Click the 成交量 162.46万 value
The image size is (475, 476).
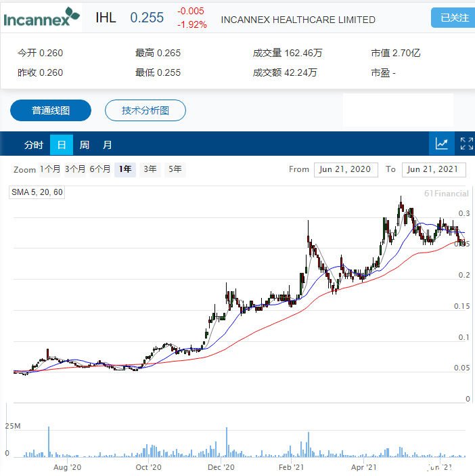(288, 53)
